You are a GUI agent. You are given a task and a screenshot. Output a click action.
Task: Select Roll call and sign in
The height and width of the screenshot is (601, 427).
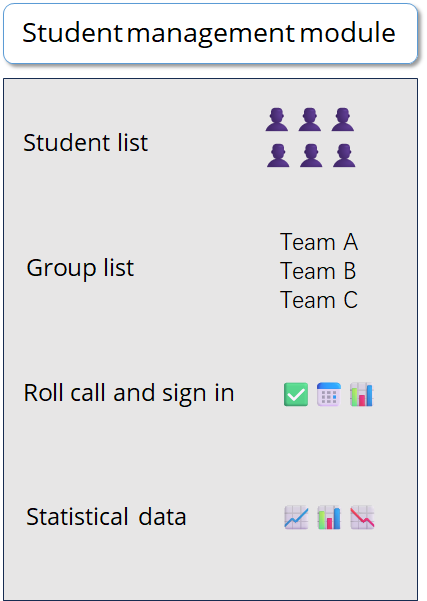click(x=129, y=394)
